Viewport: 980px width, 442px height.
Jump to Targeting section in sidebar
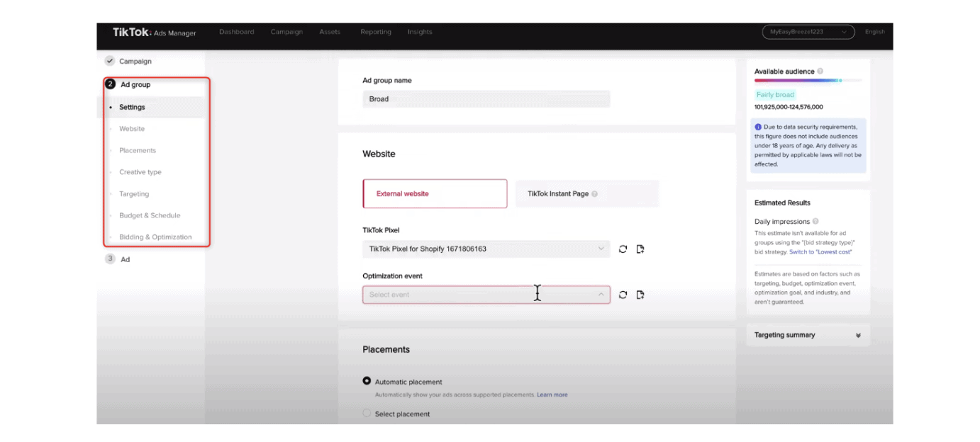point(134,194)
